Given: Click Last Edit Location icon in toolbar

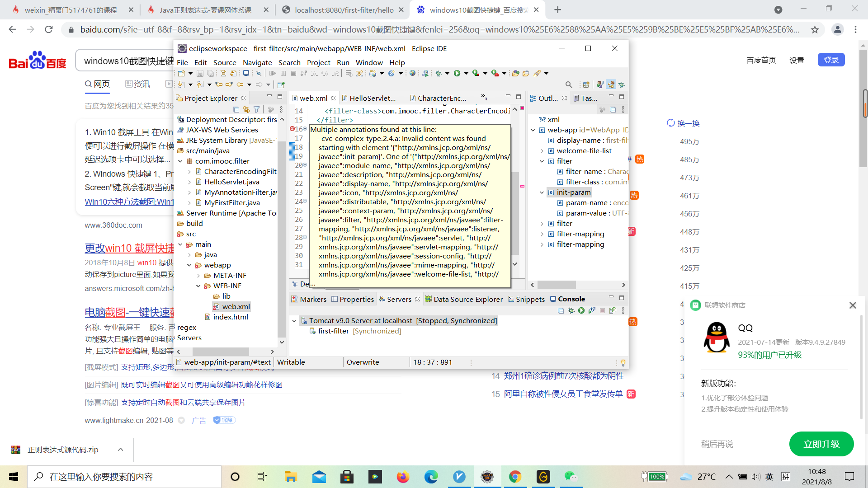Looking at the screenshot, I should 219,84.
